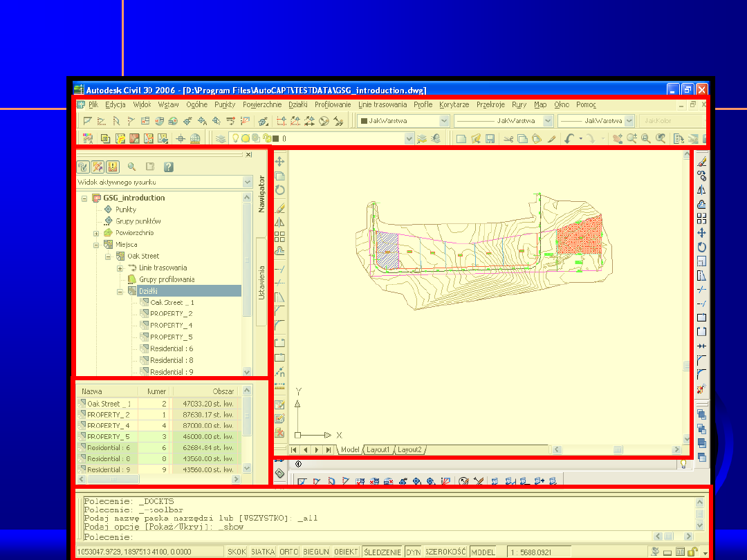
Task: Select the Rotate tool in right toolbar
Action: (701, 247)
